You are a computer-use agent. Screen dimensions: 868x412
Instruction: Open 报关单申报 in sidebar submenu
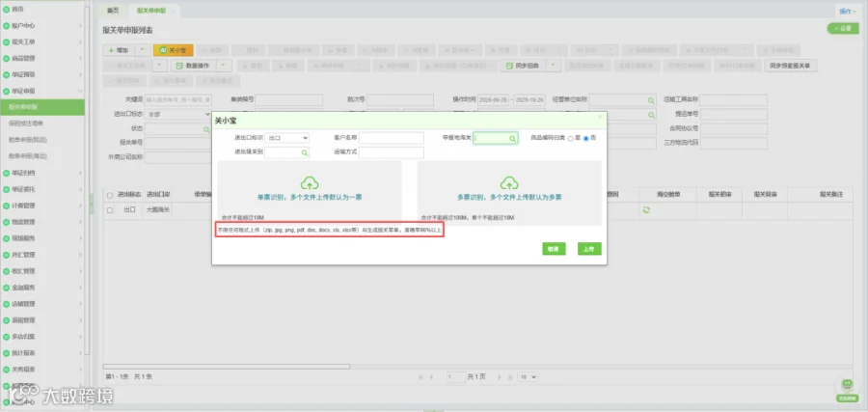point(42,107)
